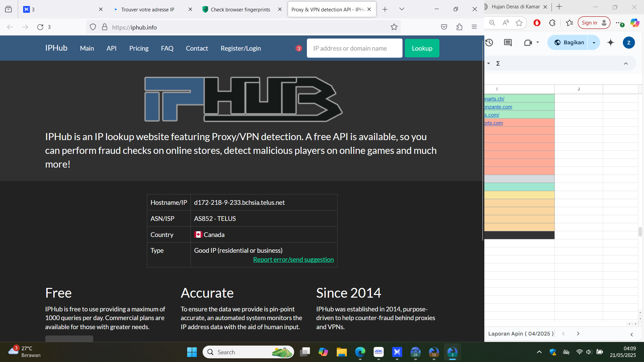Open Firefox application hamburger menu
This screenshot has width=644, height=362.
[x=474, y=27]
